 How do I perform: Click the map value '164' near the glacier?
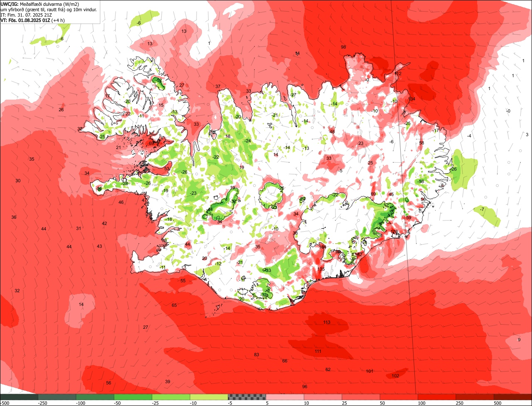click(323, 247)
